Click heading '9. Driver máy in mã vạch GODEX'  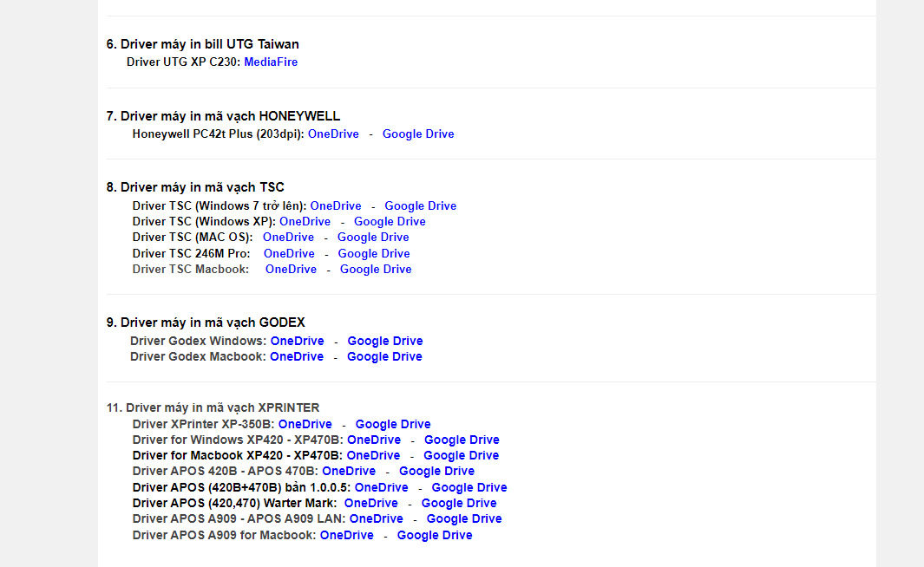click(x=206, y=323)
